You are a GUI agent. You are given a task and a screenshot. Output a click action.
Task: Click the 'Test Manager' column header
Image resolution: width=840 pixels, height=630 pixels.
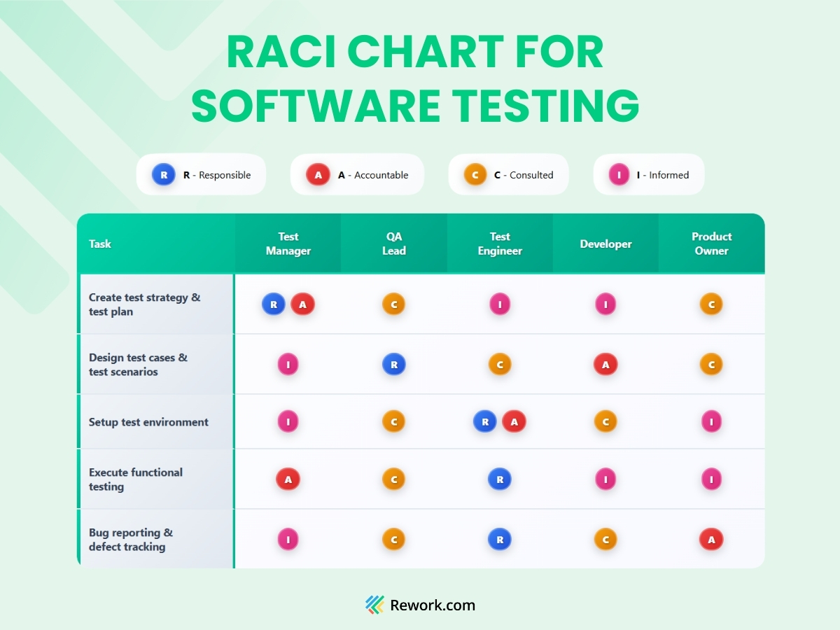pos(288,244)
